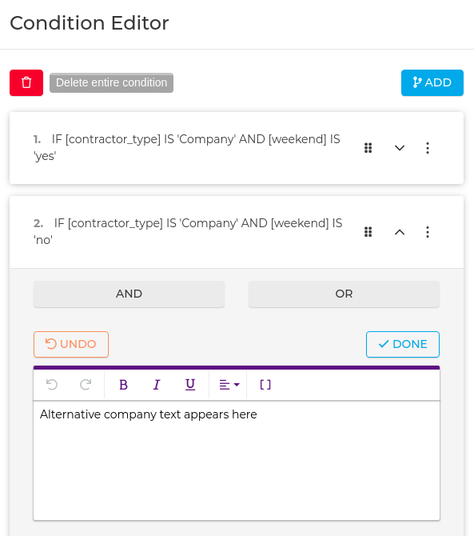Toggle underline formatting in the editor
The height and width of the screenshot is (536, 474).
tap(190, 385)
